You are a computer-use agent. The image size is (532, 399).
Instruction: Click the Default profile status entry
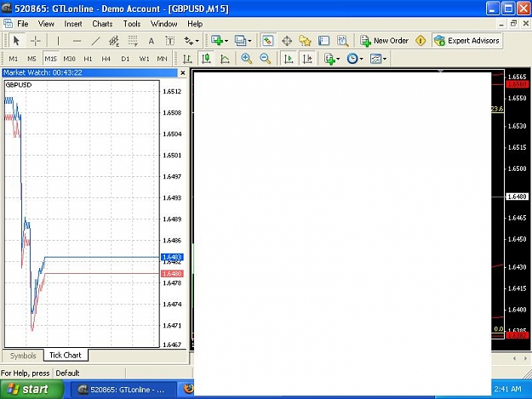(67, 373)
